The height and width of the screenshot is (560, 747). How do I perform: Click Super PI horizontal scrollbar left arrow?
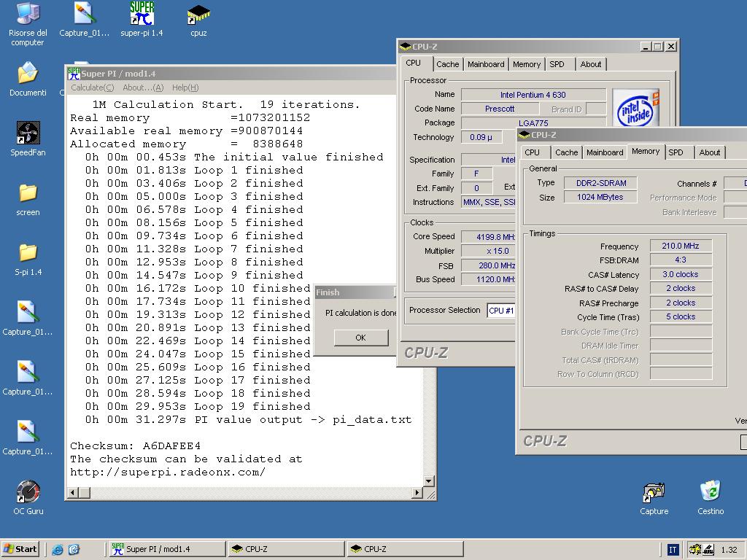click(x=74, y=493)
